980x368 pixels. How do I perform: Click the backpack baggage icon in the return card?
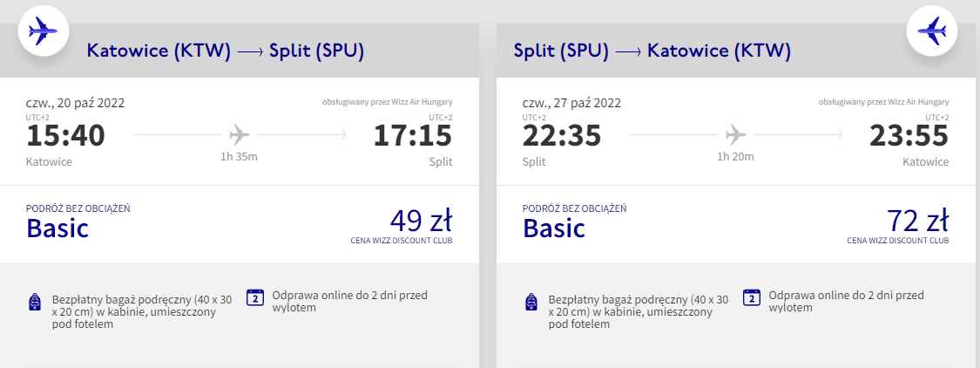[530, 302]
